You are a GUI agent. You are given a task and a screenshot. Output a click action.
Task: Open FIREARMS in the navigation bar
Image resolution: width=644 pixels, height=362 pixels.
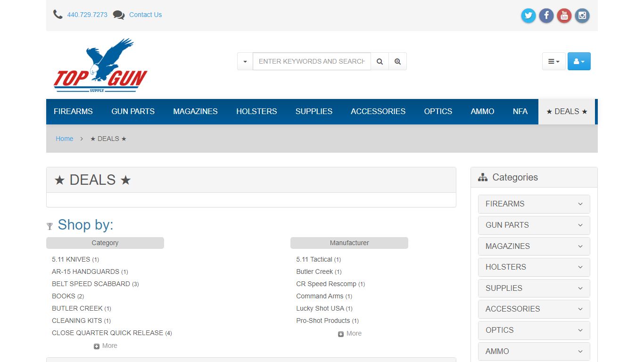(73, 112)
